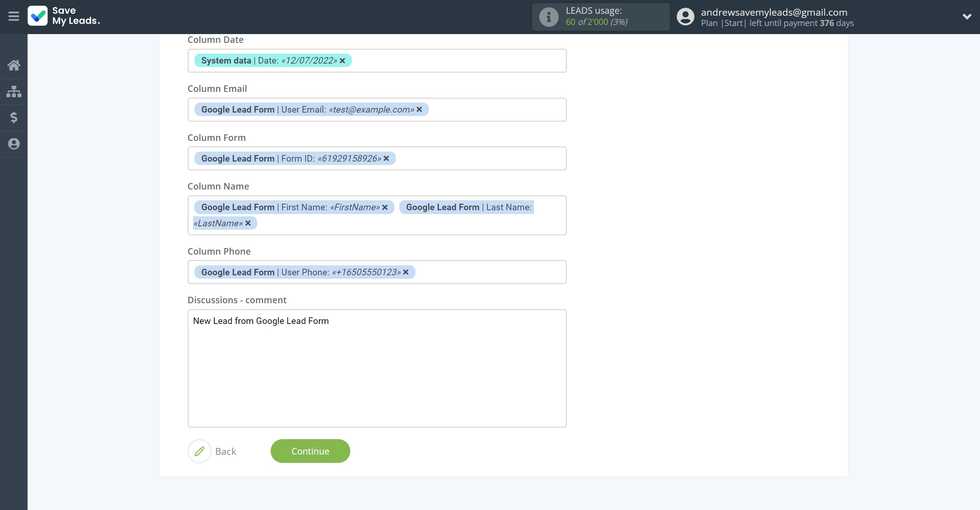
Task: Focus the Column Phone field
Action: (x=377, y=272)
